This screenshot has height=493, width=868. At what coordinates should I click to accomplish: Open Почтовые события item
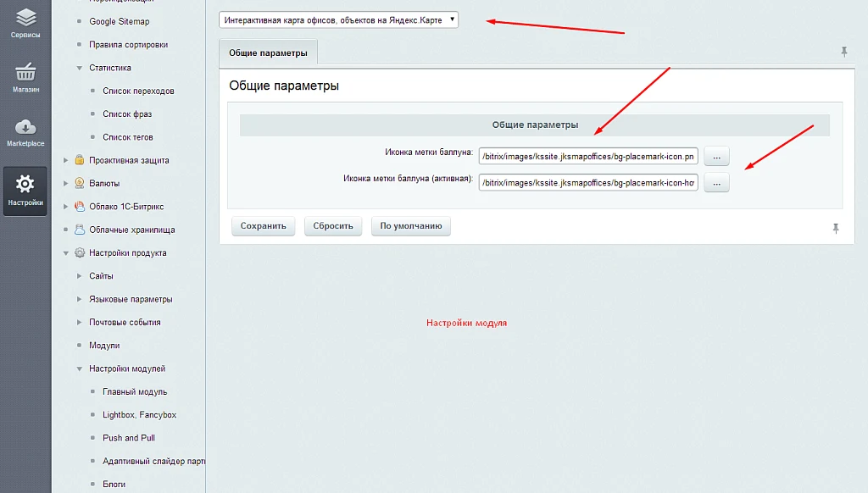[x=125, y=322]
